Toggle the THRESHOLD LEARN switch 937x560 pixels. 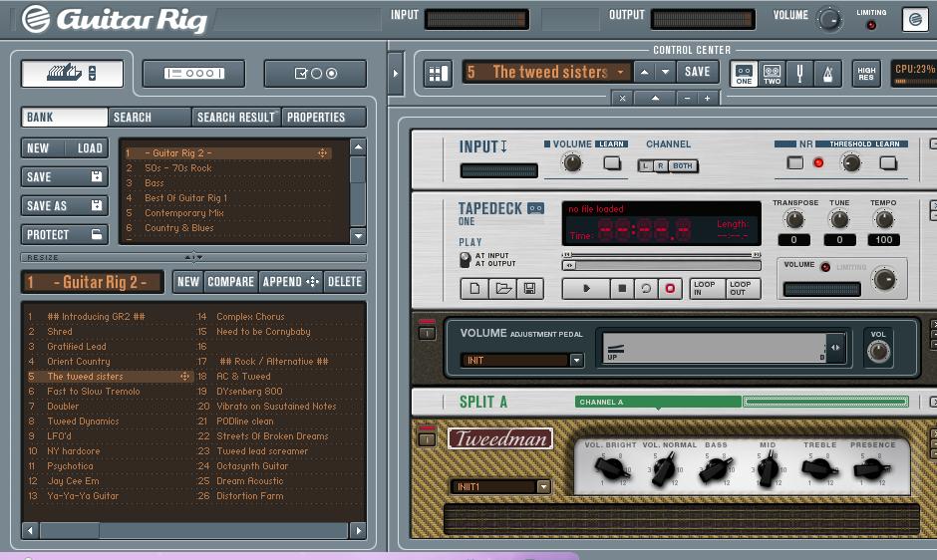pos(888,162)
